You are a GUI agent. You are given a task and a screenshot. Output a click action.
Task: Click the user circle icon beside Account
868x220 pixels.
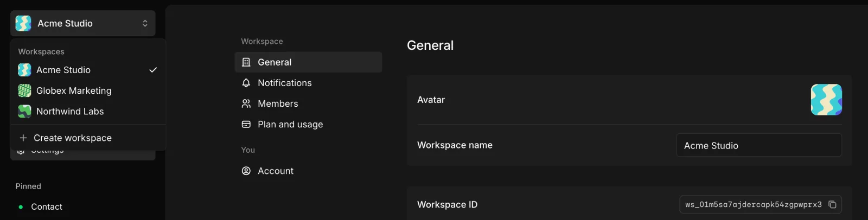coord(246,171)
